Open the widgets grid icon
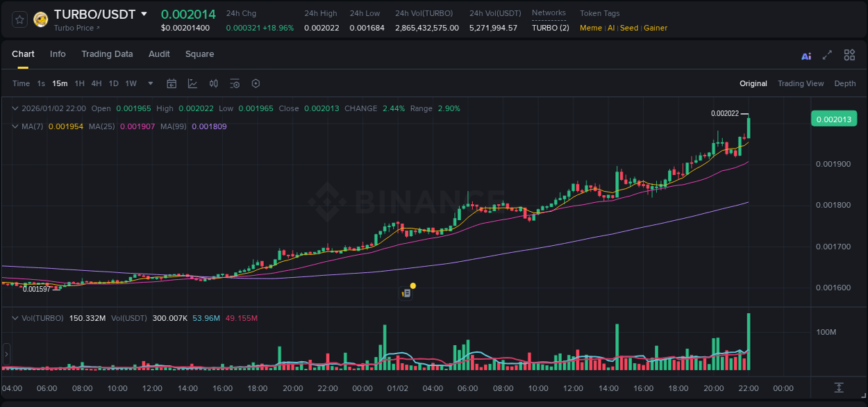Image resolution: width=868 pixels, height=407 pixels. click(x=849, y=54)
